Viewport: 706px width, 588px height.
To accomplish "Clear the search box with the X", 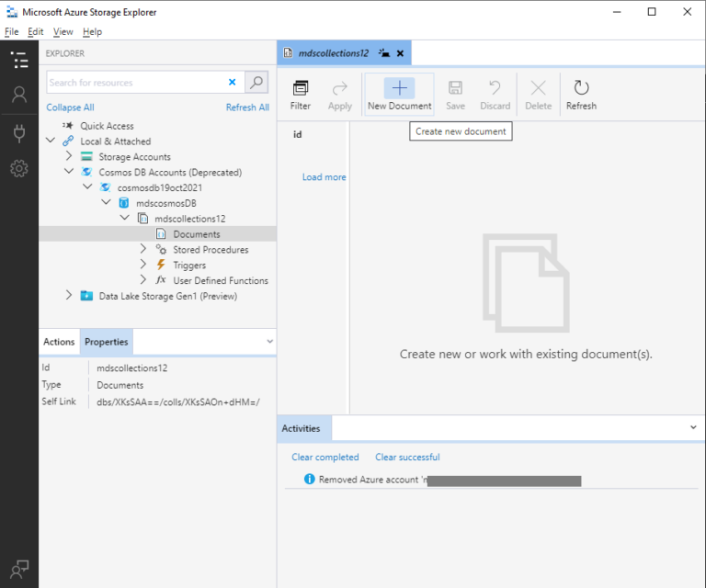I will [233, 82].
